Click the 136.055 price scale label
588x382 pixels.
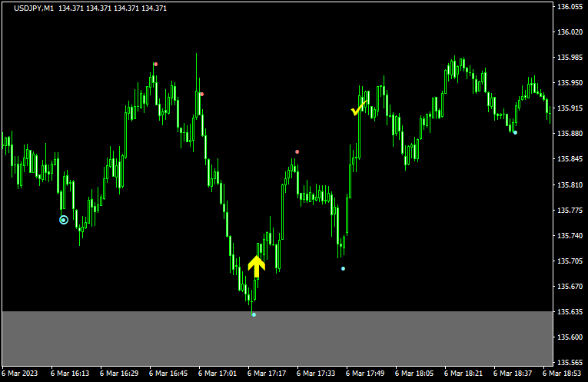[570, 7]
